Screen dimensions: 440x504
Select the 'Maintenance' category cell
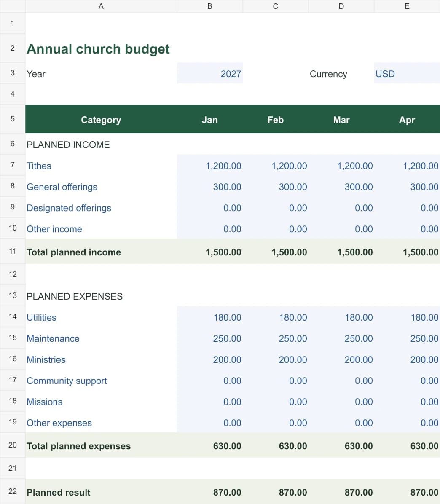[101, 338]
